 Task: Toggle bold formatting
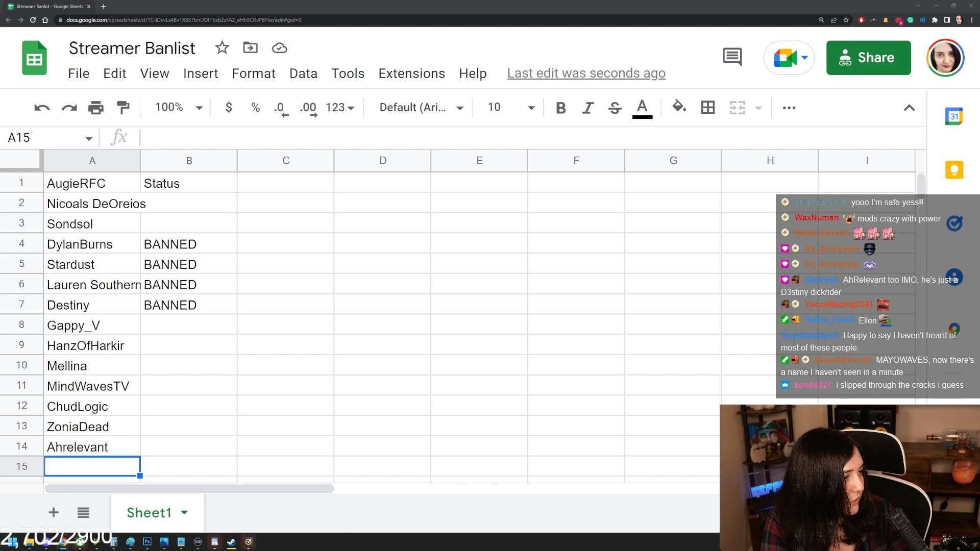[560, 108]
